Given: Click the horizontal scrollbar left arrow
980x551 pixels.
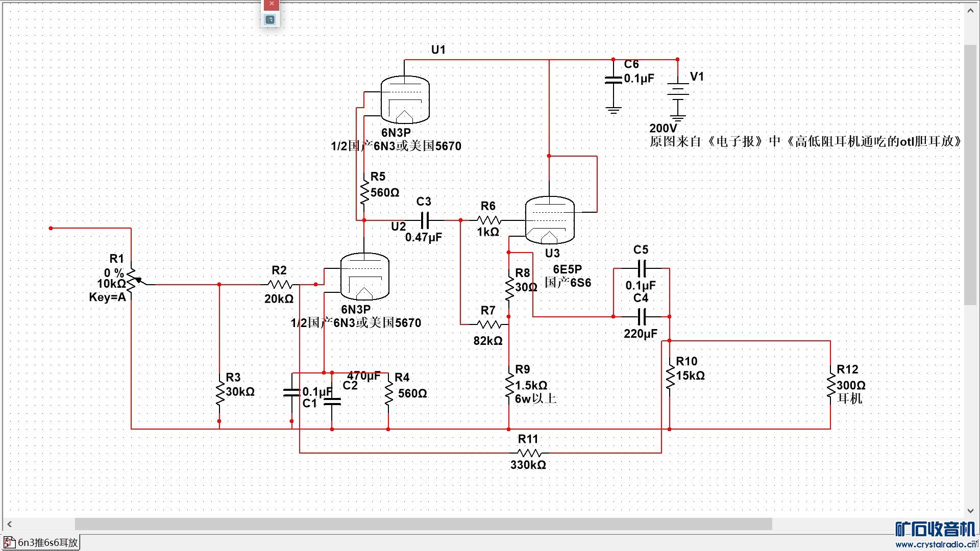Looking at the screenshot, I should (x=9, y=524).
